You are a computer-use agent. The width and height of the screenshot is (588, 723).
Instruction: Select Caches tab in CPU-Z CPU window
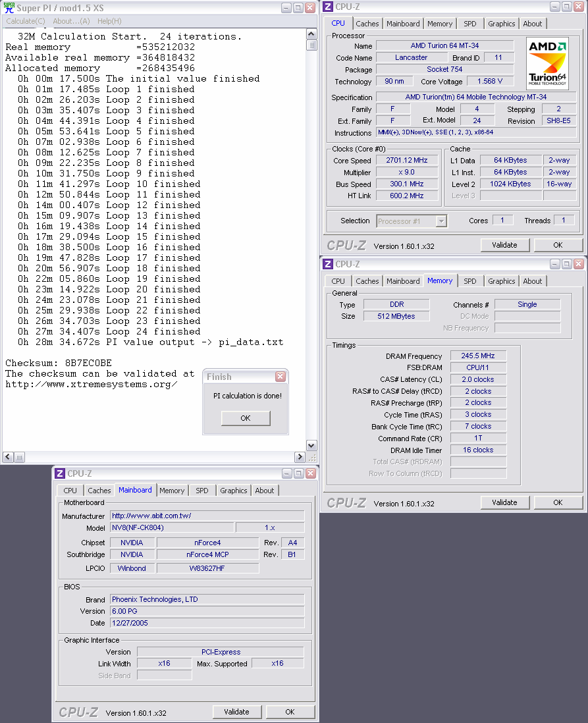[367, 24]
